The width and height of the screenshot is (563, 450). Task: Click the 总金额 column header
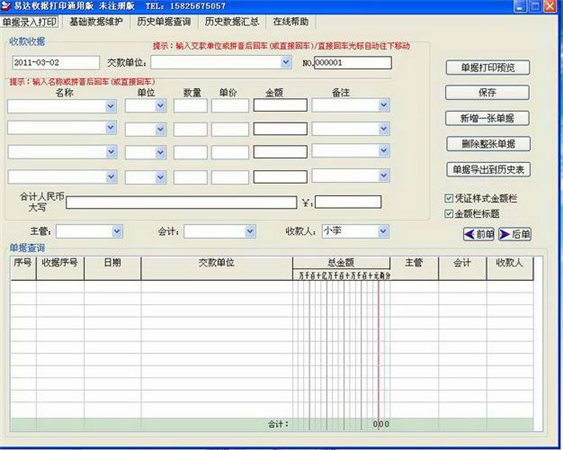(x=341, y=263)
